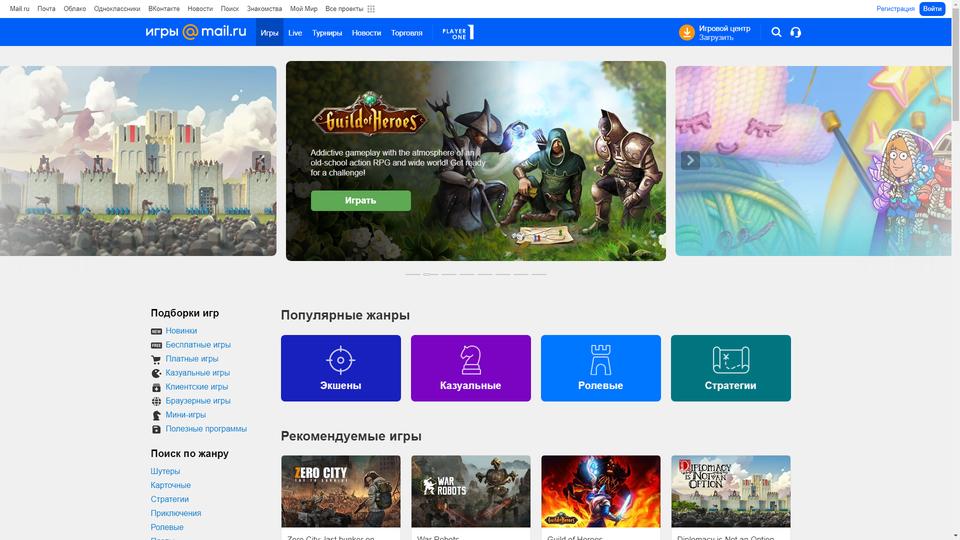Viewport: 960px width, 540px height.
Task: Open the search magnifier icon in header
Action: (x=776, y=32)
